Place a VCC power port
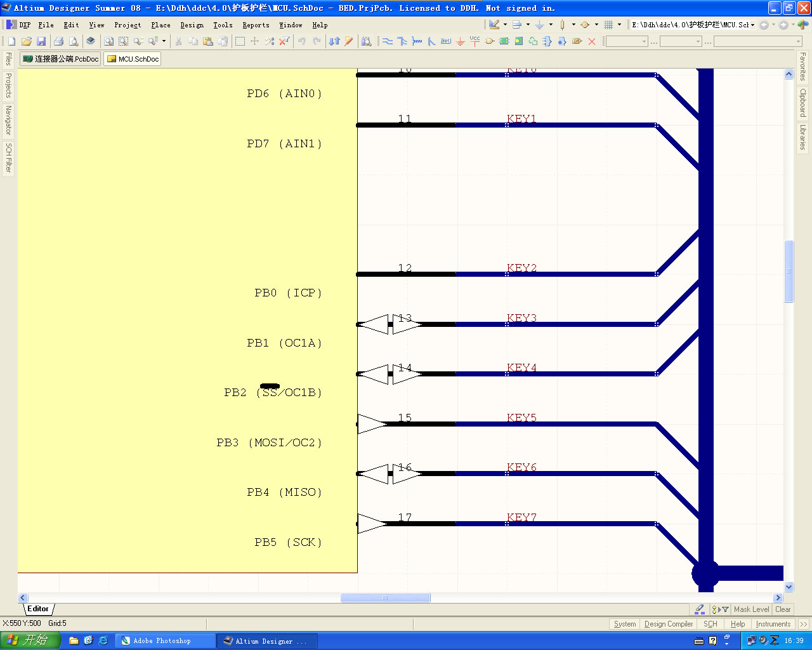The height and width of the screenshot is (650, 812). pyautogui.click(x=475, y=41)
